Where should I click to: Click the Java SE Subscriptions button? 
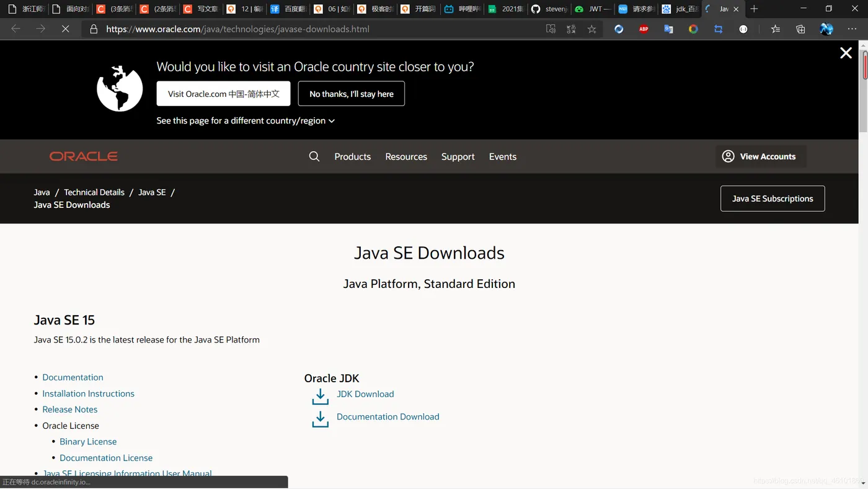pyautogui.click(x=773, y=199)
